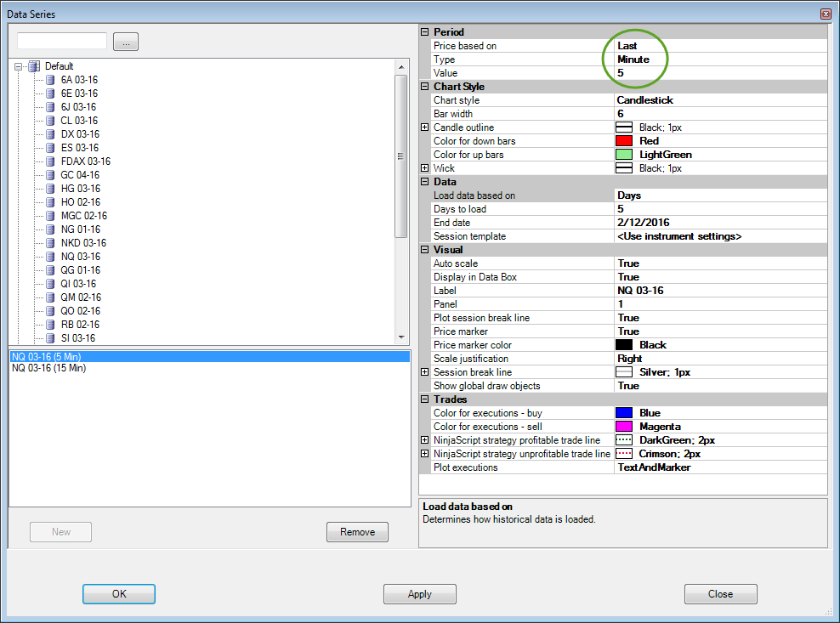Image resolution: width=840 pixels, height=623 pixels.
Task: Click the NKD 03-16 database icon
Action: [x=50, y=243]
